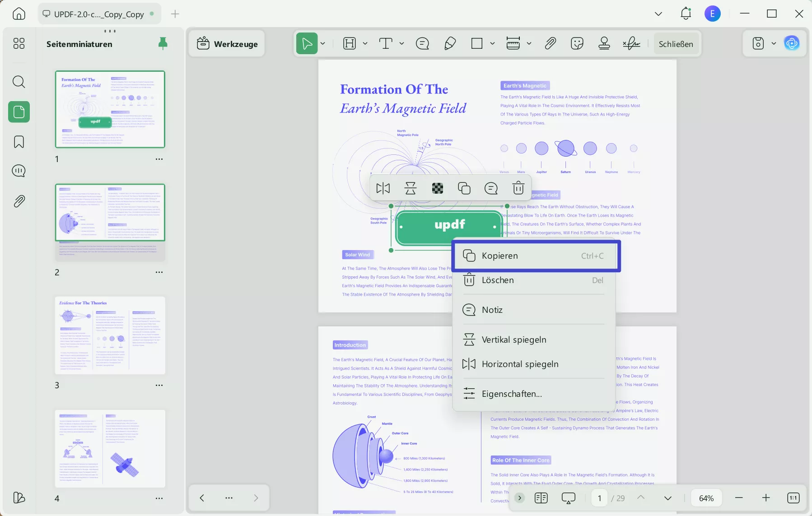The height and width of the screenshot is (516, 812).
Task: Go to the home screen icon
Action: point(19,14)
